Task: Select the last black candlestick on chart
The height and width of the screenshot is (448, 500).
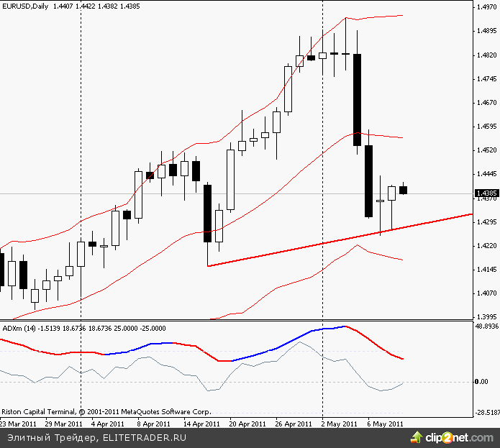Action: 403,191
